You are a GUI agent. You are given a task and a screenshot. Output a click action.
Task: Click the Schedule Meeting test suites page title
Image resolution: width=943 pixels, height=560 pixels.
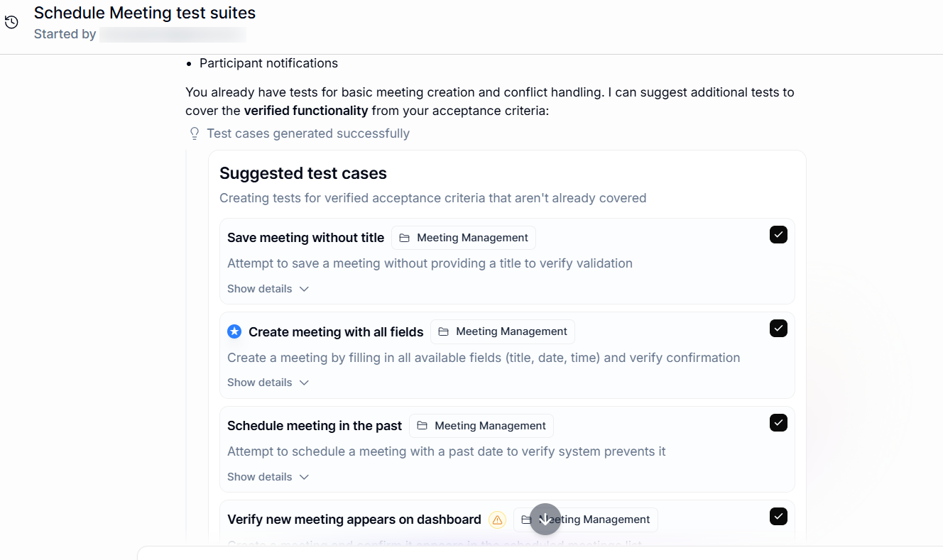(x=145, y=13)
